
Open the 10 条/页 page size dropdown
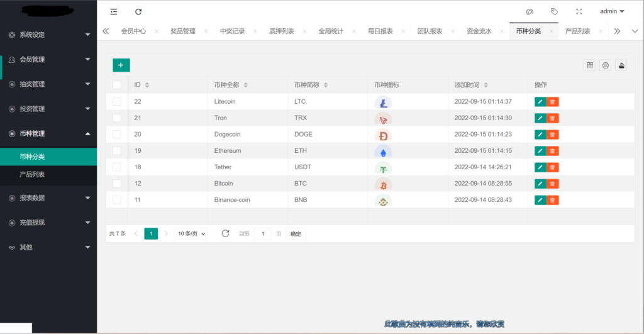coord(191,233)
